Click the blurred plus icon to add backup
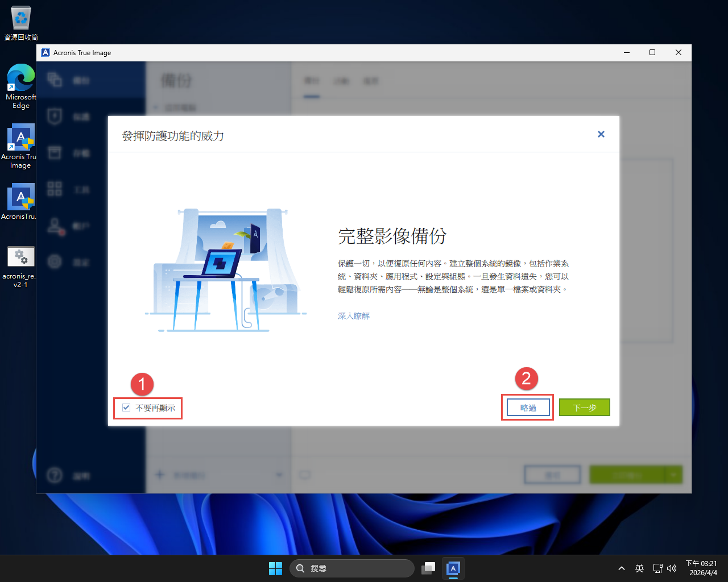 coord(160,475)
